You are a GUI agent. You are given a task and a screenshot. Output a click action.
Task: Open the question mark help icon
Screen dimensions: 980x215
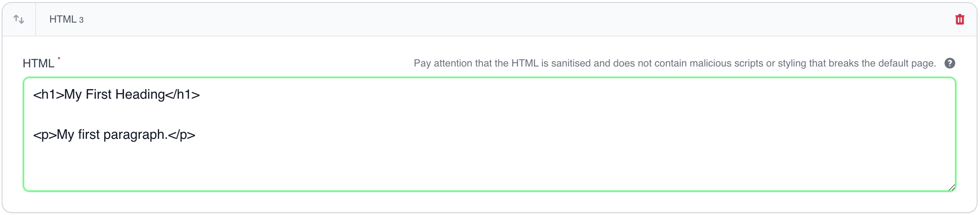(x=949, y=63)
